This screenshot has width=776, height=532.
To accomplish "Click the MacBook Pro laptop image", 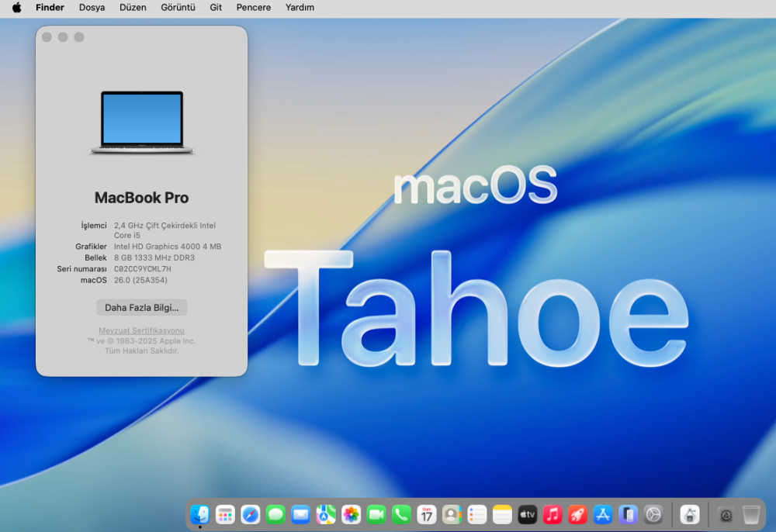I will point(142,123).
